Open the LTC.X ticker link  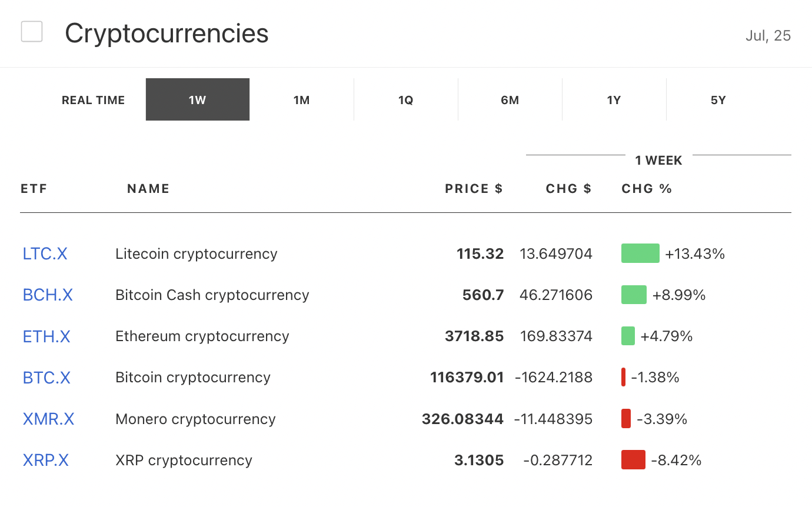click(45, 254)
